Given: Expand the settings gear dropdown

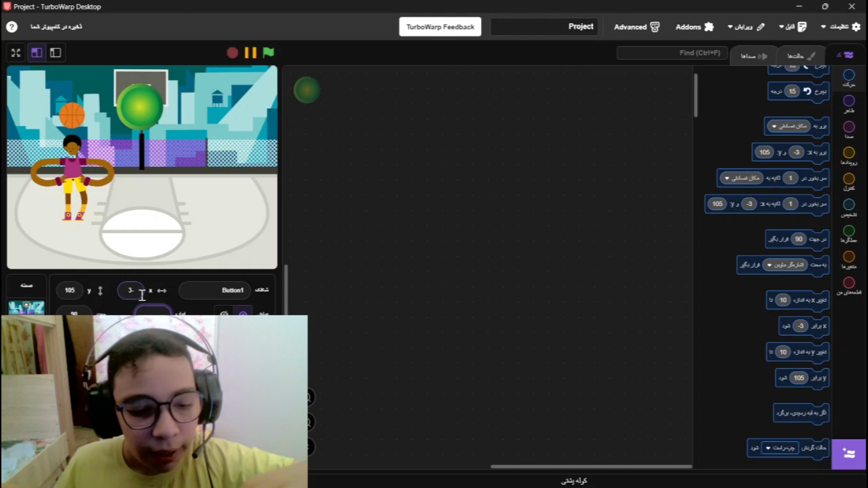Looking at the screenshot, I should pos(840,27).
